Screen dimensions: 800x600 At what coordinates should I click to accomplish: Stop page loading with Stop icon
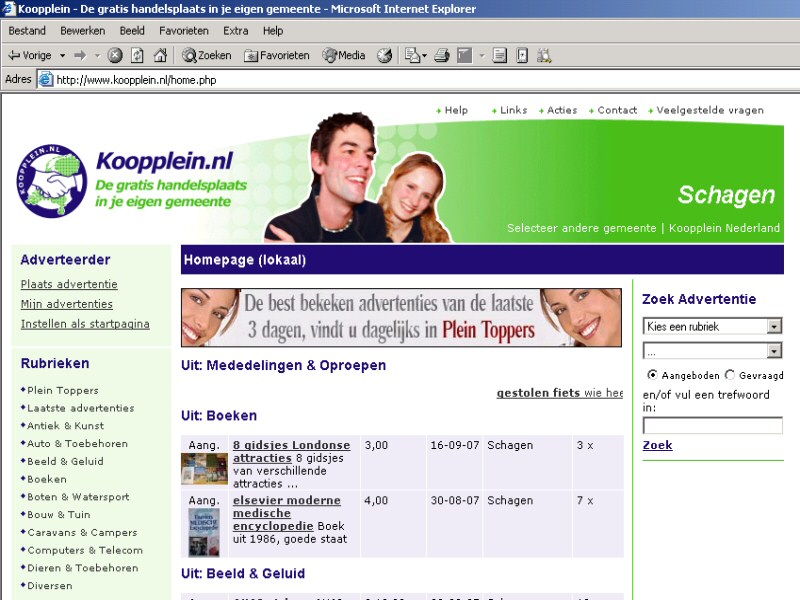(x=115, y=55)
